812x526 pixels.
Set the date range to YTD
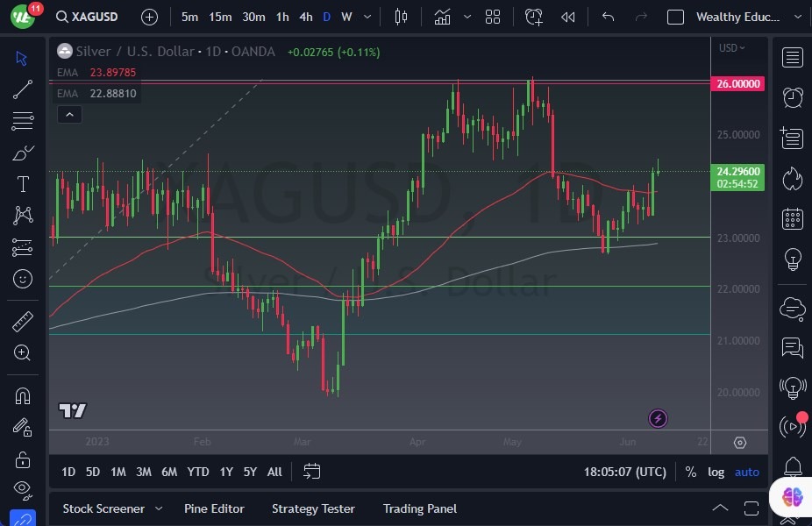tap(198, 472)
